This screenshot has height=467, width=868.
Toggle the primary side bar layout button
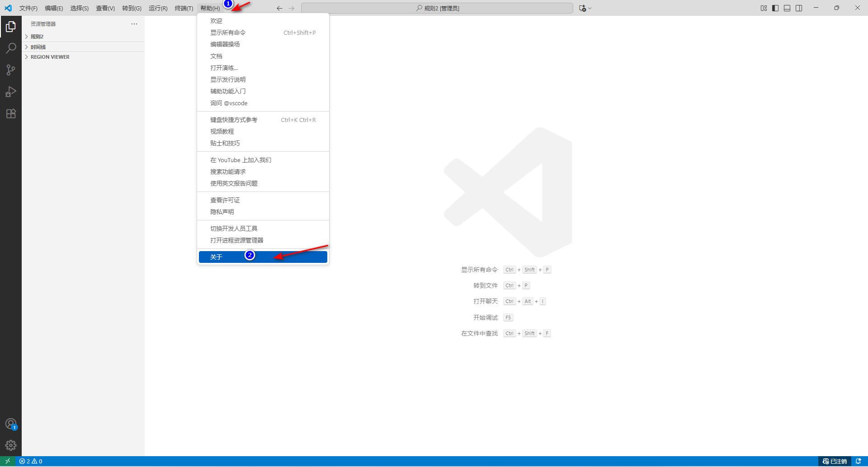775,8
